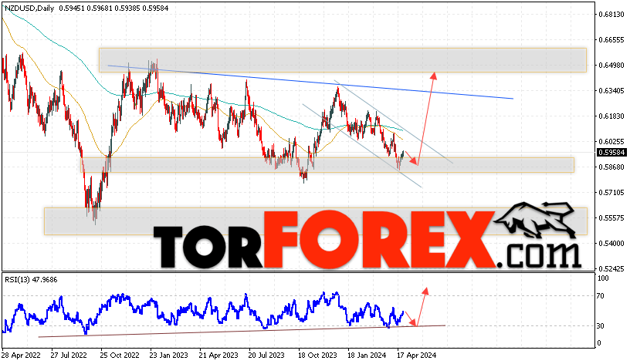630x364 pixels.
Task: Click the RSI scale value 30
Action: [x=600, y=326]
